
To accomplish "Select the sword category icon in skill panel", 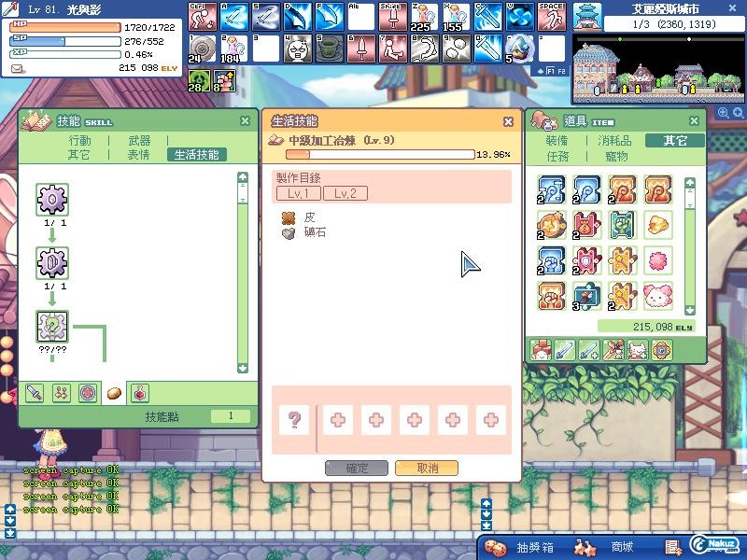I will point(35,393).
